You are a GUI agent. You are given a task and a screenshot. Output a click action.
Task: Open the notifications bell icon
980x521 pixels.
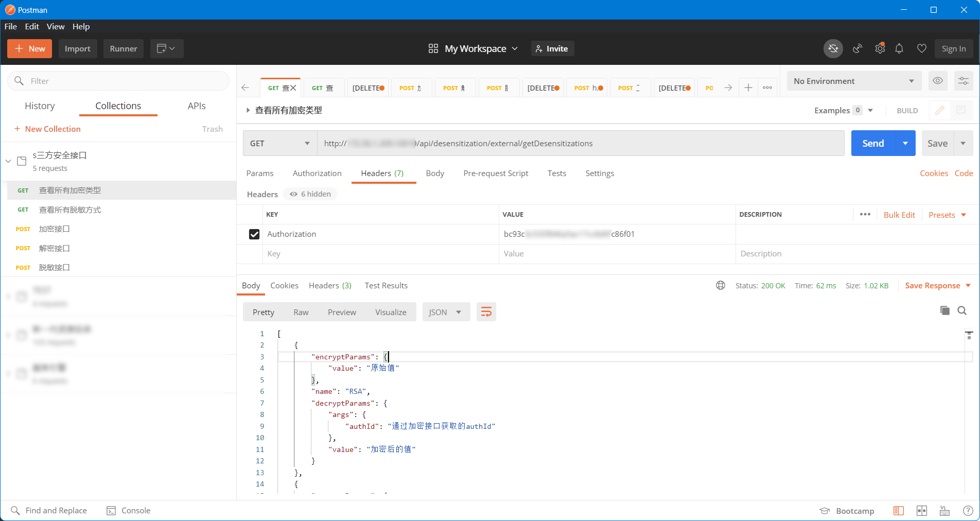[x=899, y=48]
